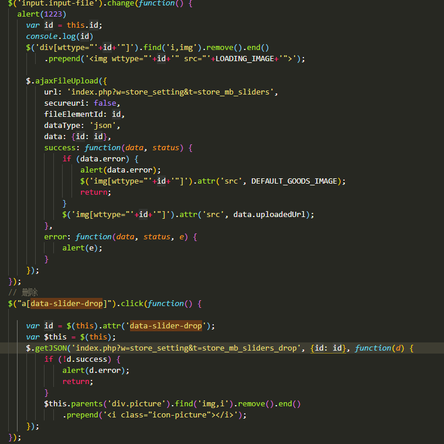Click the .change(function() call on the first line
Viewport: 444px width, 444px height.
click(145, 3)
